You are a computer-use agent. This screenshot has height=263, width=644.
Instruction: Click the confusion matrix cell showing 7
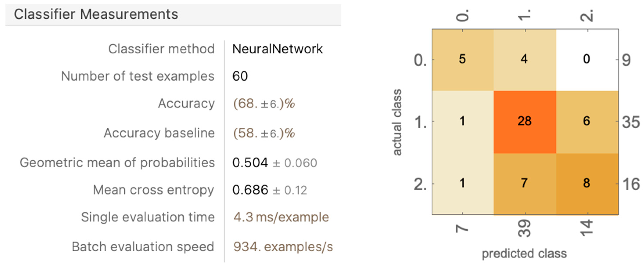524,183
